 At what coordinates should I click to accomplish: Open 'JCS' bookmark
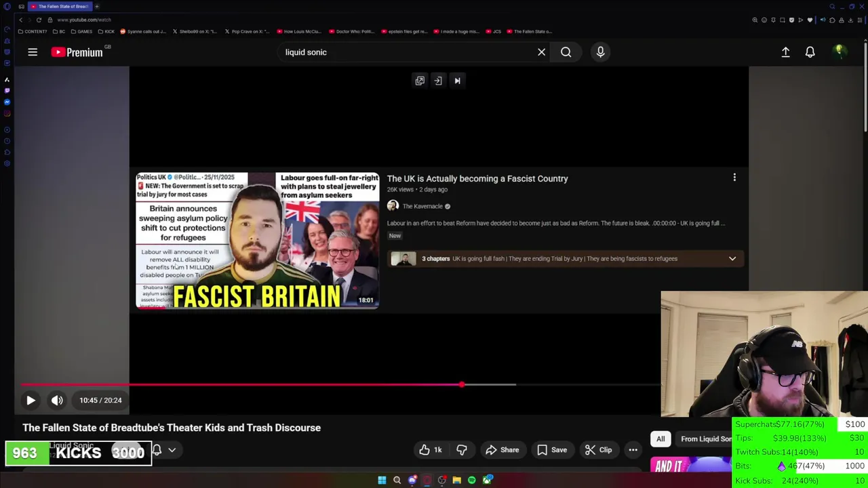point(494,31)
